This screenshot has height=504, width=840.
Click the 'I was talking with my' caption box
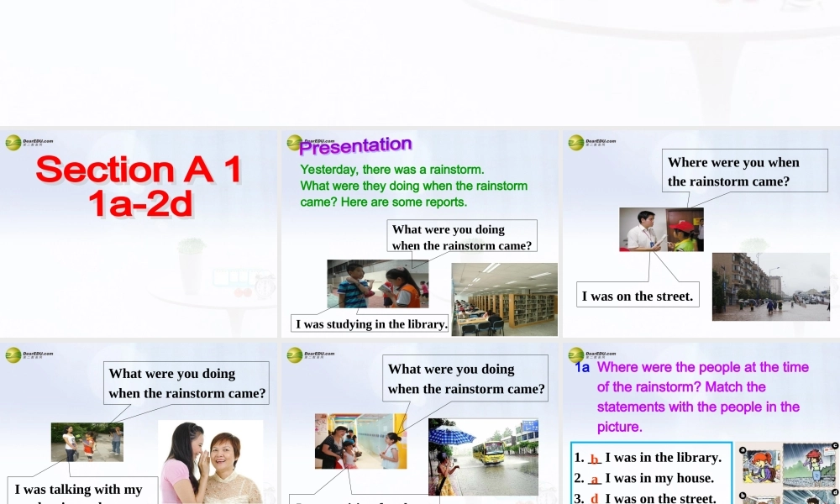click(80, 489)
